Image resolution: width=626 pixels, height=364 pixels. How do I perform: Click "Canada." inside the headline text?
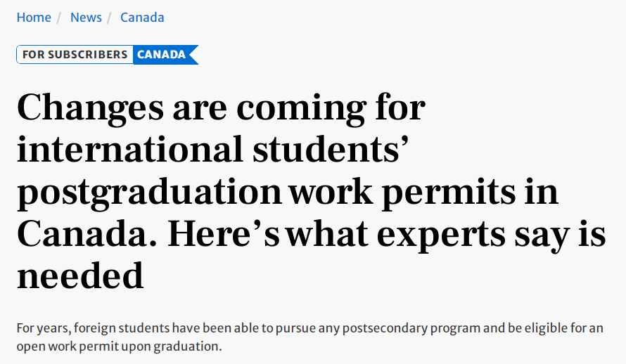[87, 234]
